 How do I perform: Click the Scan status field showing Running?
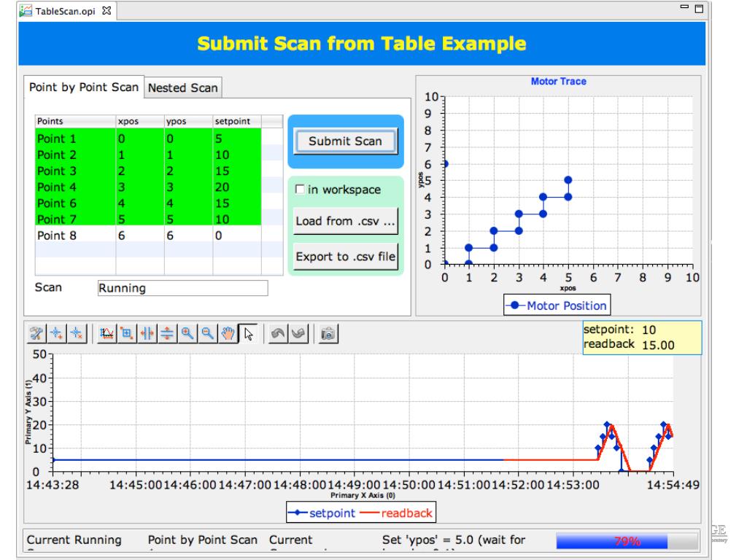click(183, 288)
